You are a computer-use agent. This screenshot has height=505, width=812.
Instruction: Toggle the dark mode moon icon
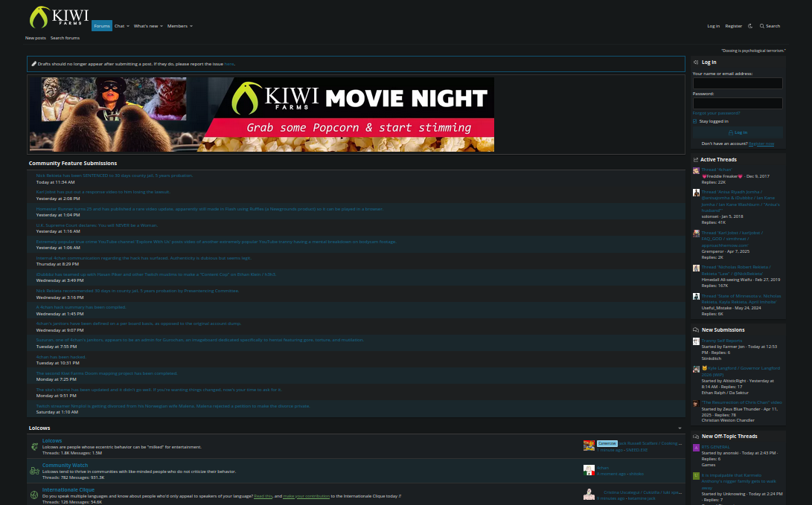(x=750, y=26)
